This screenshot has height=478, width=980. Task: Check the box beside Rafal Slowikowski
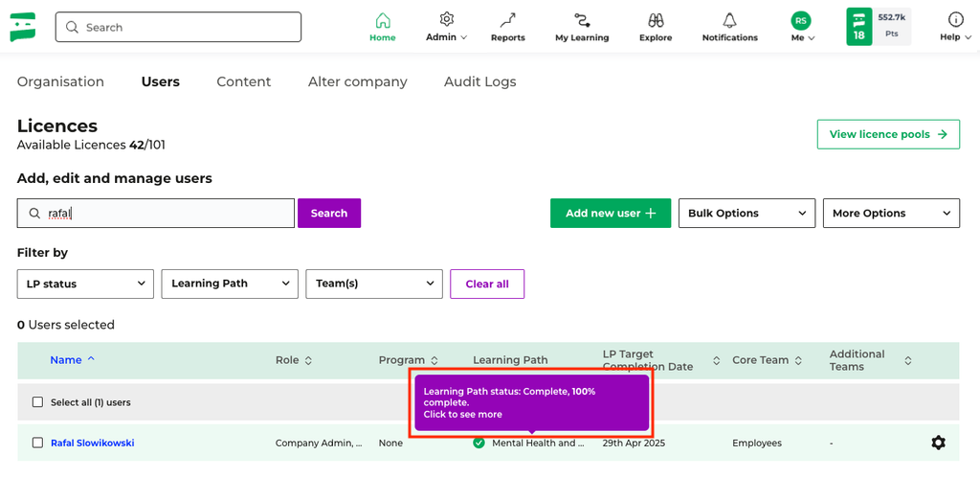point(37,443)
